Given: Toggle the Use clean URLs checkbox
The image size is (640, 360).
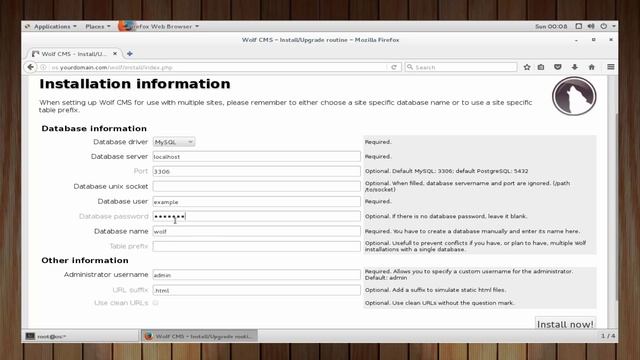Looking at the screenshot, I should click(x=156, y=303).
